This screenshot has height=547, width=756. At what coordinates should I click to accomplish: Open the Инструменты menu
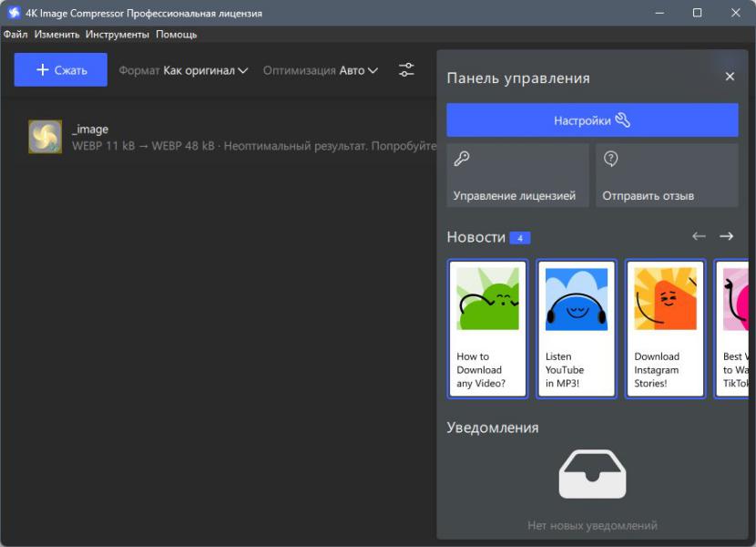117,35
